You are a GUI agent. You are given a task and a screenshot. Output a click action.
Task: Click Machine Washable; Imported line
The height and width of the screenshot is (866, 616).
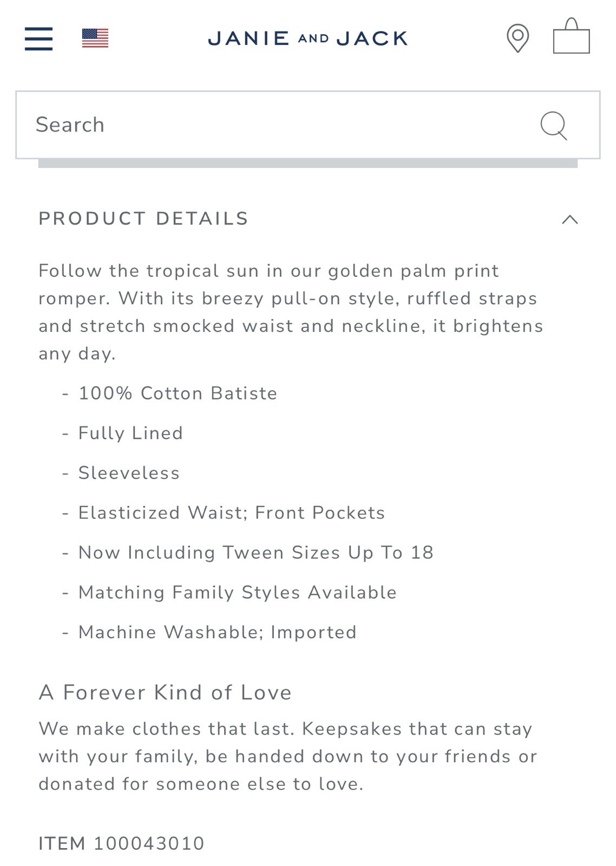(218, 632)
